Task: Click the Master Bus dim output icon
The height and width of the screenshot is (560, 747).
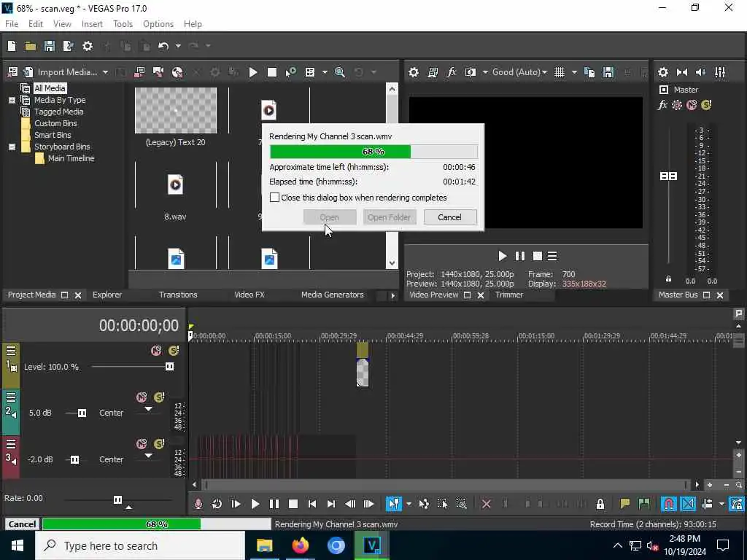Action: (701, 72)
